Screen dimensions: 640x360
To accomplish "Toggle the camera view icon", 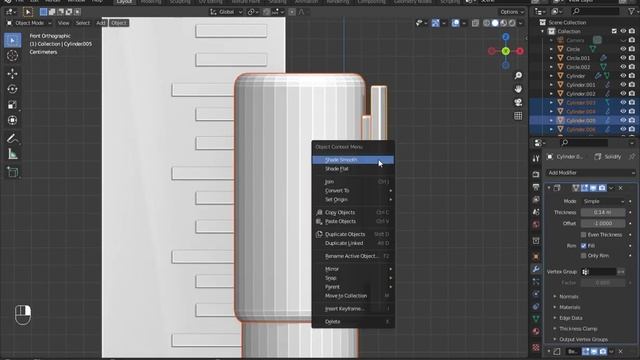I will pyautogui.click(x=518, y=102).
